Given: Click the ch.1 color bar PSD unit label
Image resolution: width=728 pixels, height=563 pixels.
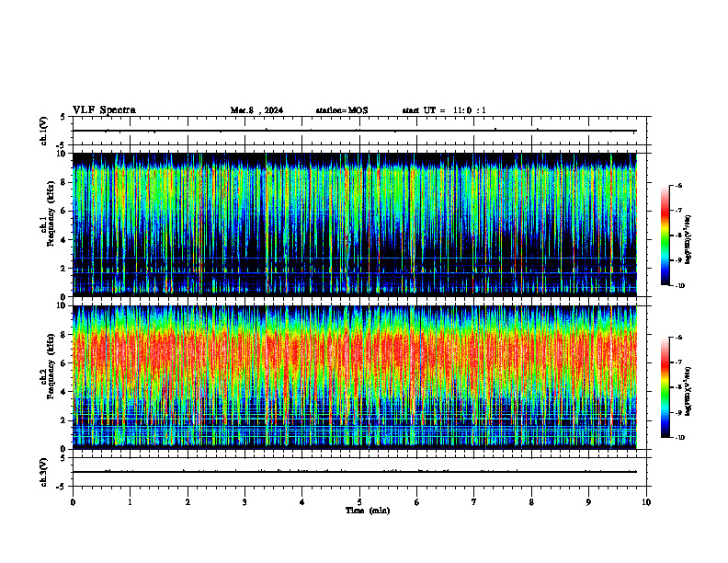Looking at the screenshot, I should click(688, 239).
